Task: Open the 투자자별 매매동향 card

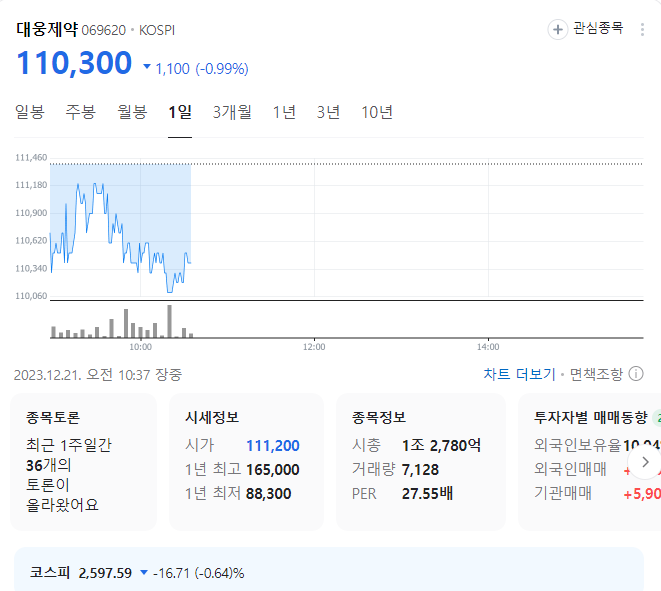Action: [589, 462]
